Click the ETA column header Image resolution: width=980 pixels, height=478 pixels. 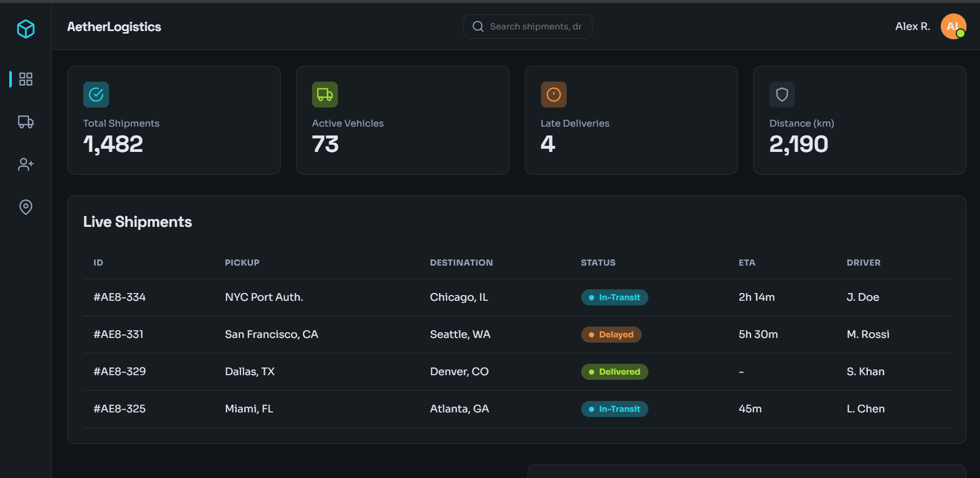coord(747,263)
